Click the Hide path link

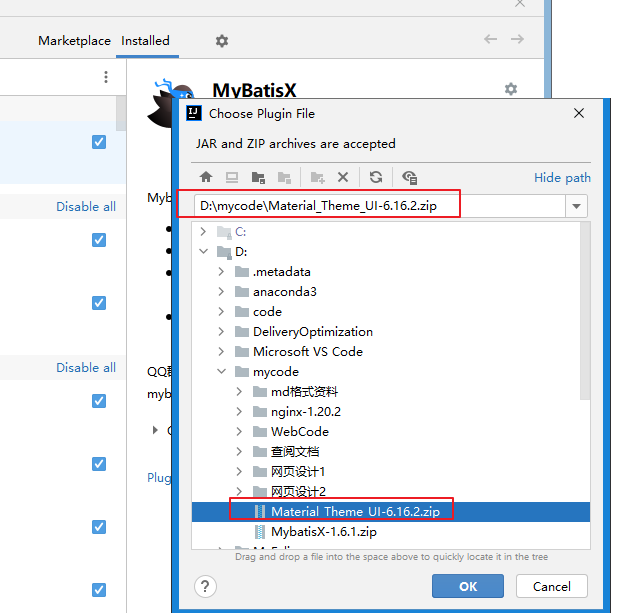(562, 177)
